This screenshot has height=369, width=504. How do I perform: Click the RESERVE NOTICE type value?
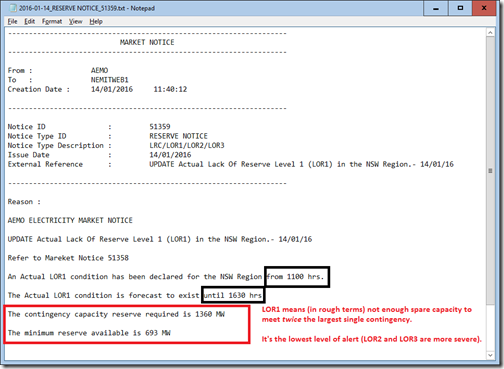click(178, 136)
